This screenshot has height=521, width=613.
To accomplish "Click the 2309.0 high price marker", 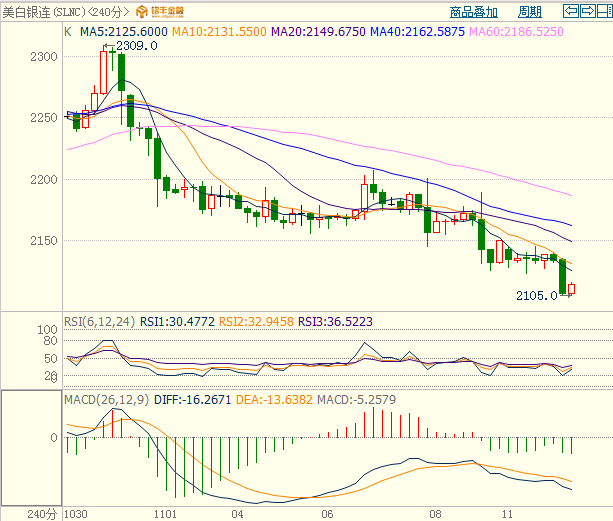I will click(137, 46).
